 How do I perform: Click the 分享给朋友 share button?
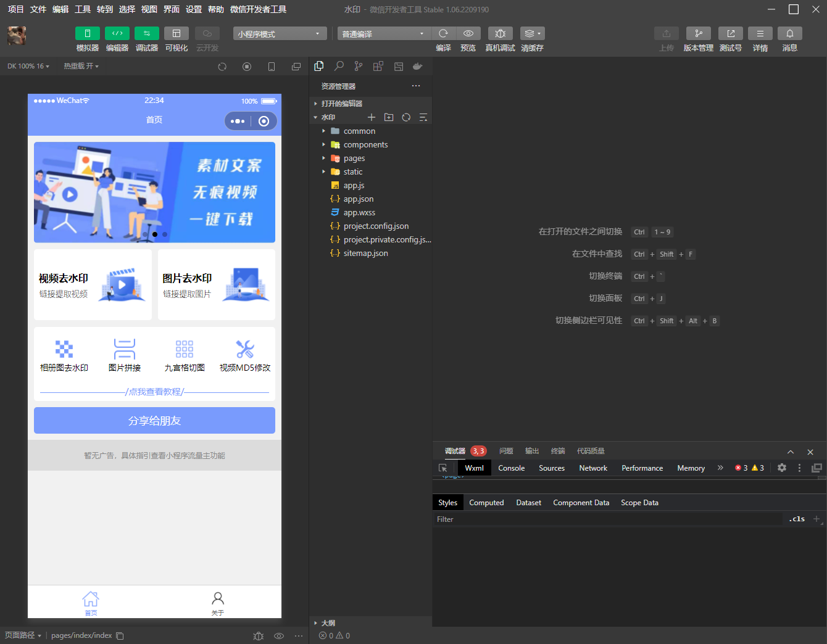154,420
